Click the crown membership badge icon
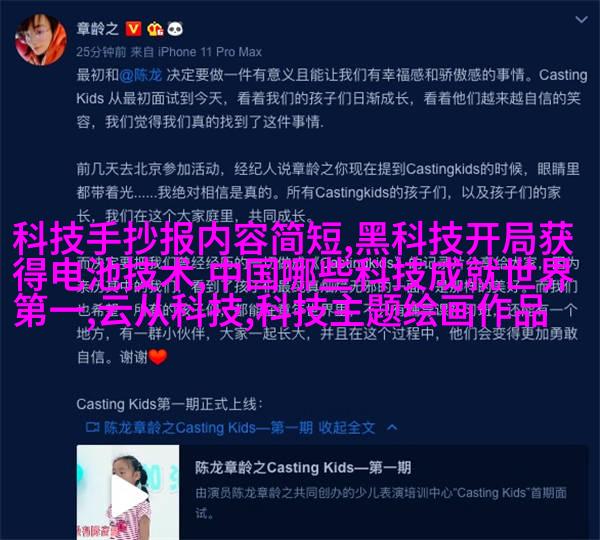This screenshot has height=540, width=600. (155, 29)
